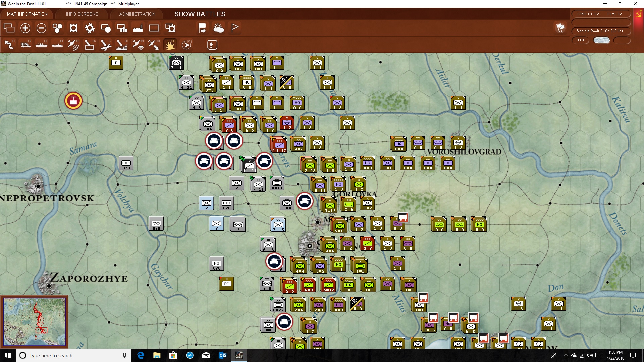The width and height of the screenshot is (644, 362).
Task: Open the INFO SCREENS tab
Action: (x=82, y=14)
